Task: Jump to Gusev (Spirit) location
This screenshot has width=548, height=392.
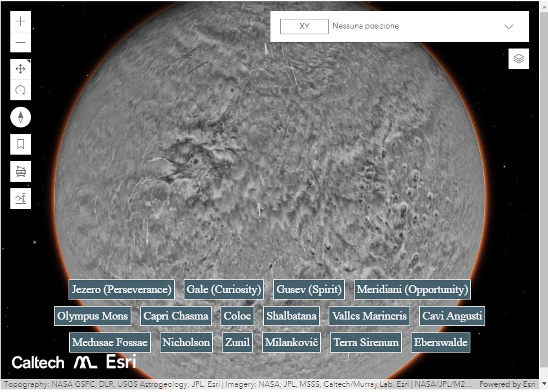Action: click(309, 289)
